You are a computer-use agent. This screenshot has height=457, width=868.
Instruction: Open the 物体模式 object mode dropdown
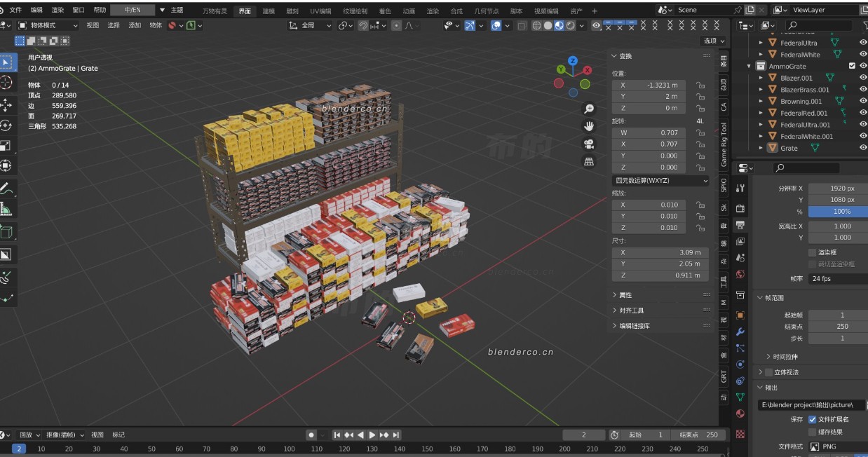[48, 25]
